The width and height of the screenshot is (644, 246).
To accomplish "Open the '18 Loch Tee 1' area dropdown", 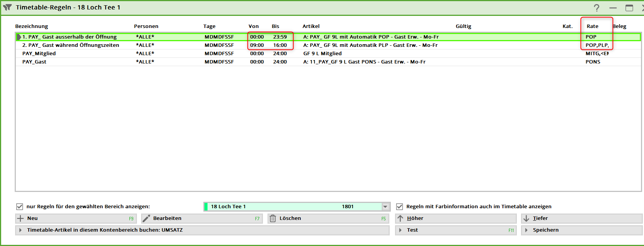I will (385, 207).
